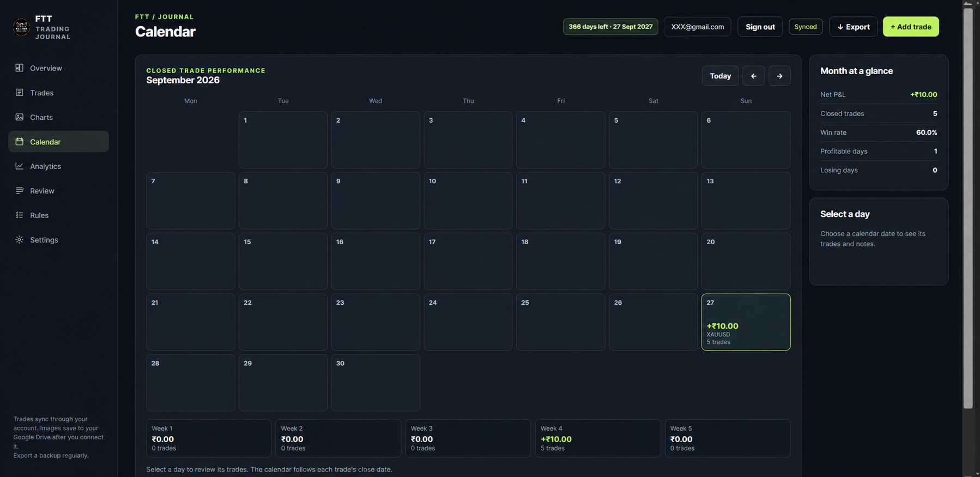Select calendar day 1

[x=283, y=140]
